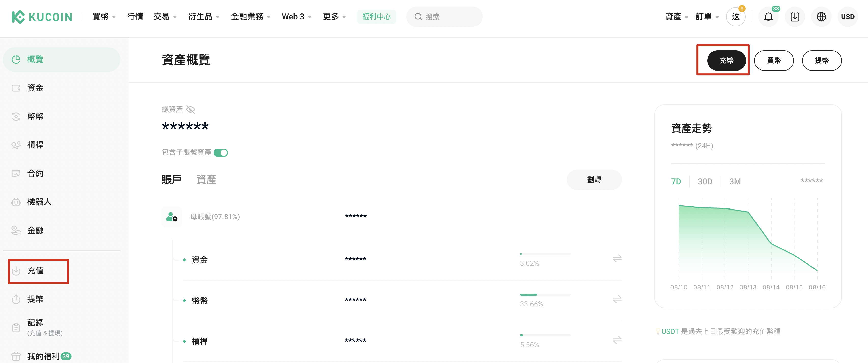Click the KuCoin logo
Image resolution: width=868 pixels, height=363 pixels.
tap(42, 17)
